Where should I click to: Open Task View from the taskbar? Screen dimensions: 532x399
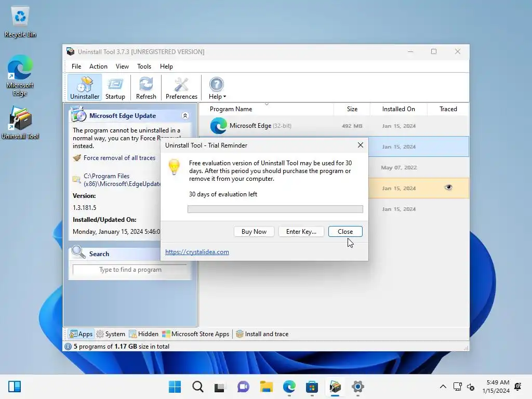point(220,387)
